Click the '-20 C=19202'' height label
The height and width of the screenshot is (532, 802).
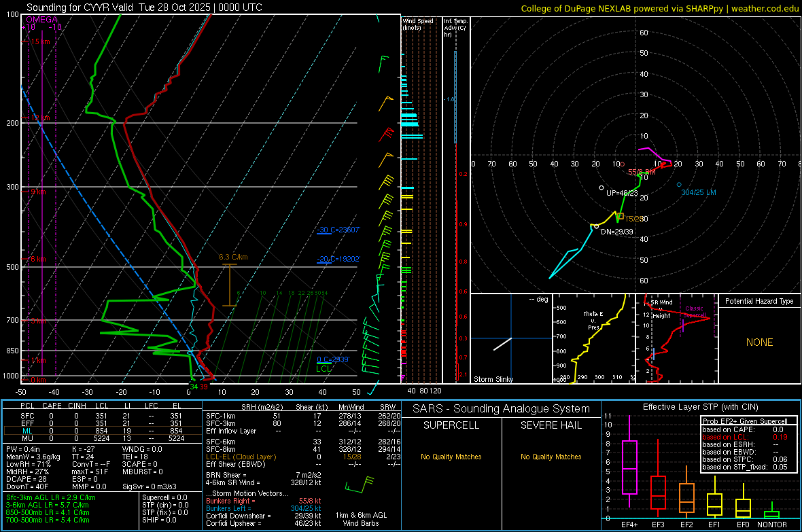[338, 259]
